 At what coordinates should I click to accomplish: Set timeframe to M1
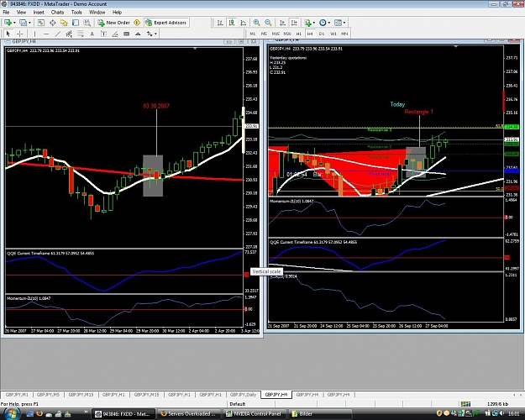[253, 34]
